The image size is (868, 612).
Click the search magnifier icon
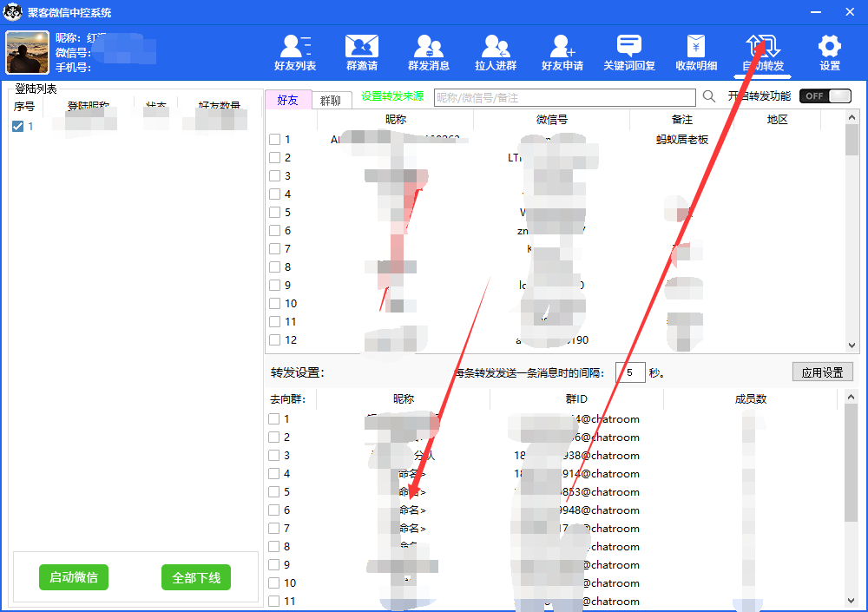pos(708,97)
